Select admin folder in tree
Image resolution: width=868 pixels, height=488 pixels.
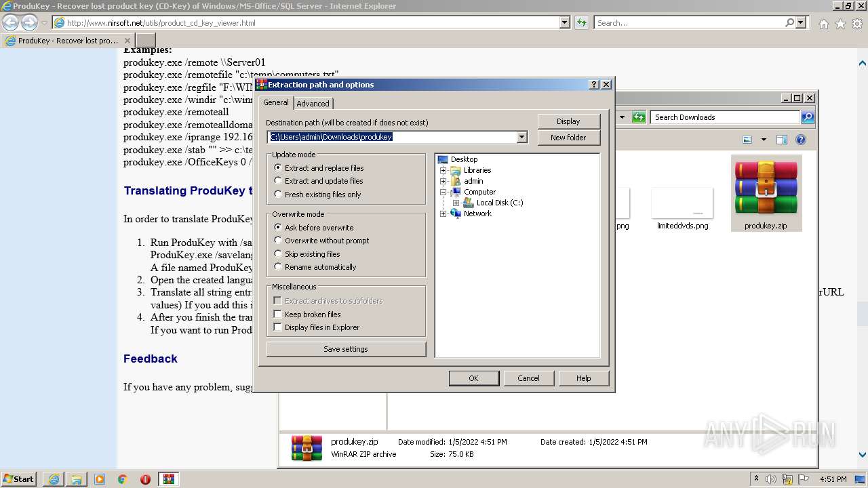pyautogui.click(x=473, y=181)
